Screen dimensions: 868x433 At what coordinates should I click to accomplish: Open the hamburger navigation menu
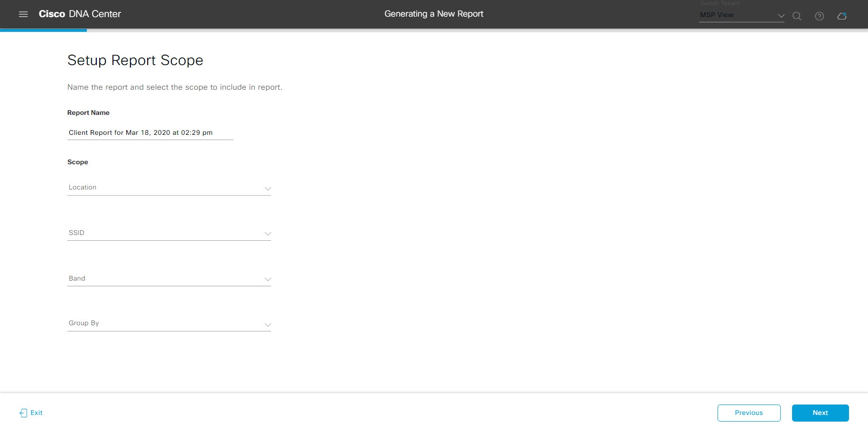pyautogui.click(x=23, y=14)
